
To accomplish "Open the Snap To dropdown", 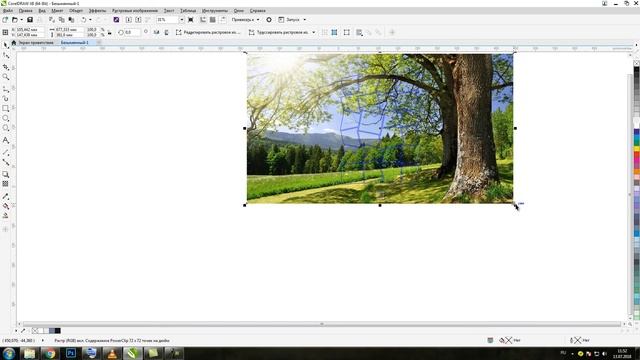I will (x=245, y=20).
